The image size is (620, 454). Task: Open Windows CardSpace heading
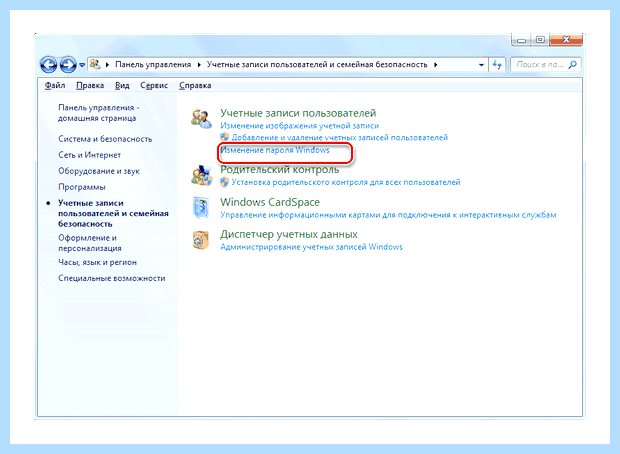click(x=270, y=202)
